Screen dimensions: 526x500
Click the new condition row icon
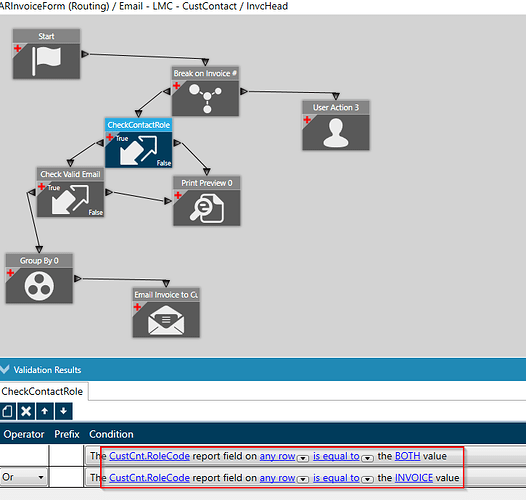(7, 411)
